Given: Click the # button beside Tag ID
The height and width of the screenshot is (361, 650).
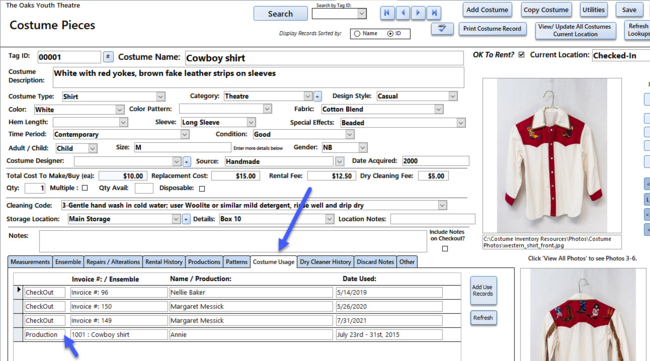Looking at the screenshot, I should (108, 57).
